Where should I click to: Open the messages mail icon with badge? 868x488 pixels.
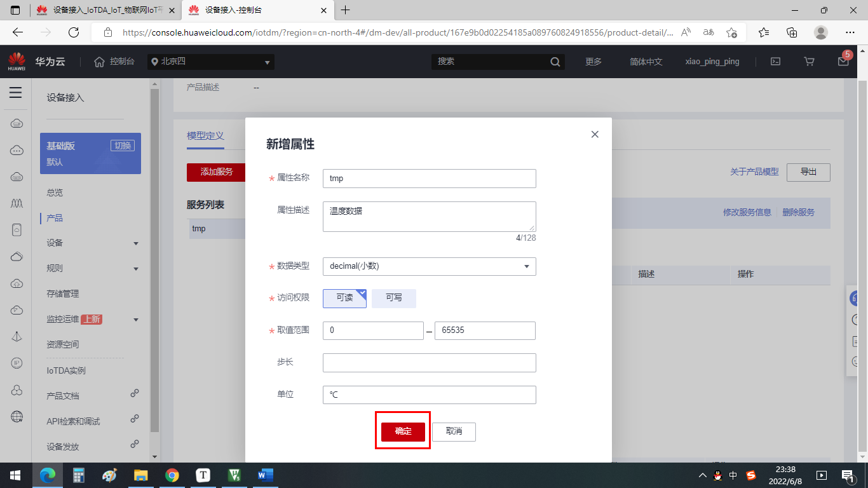843,62
